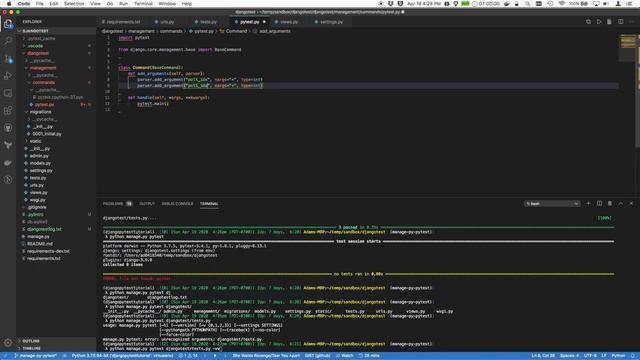640x360 pixels.
Task: Click the editor minimap
Action: click(x=628, y=48)
